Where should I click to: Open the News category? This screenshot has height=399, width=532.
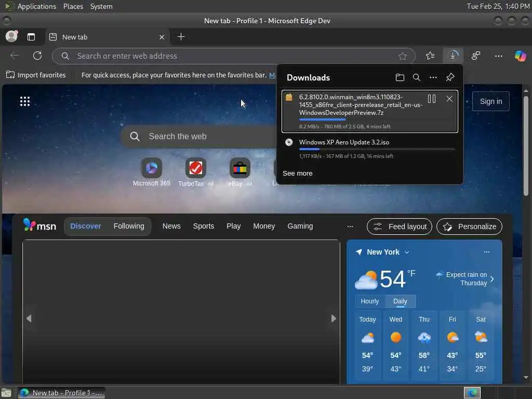171,226
